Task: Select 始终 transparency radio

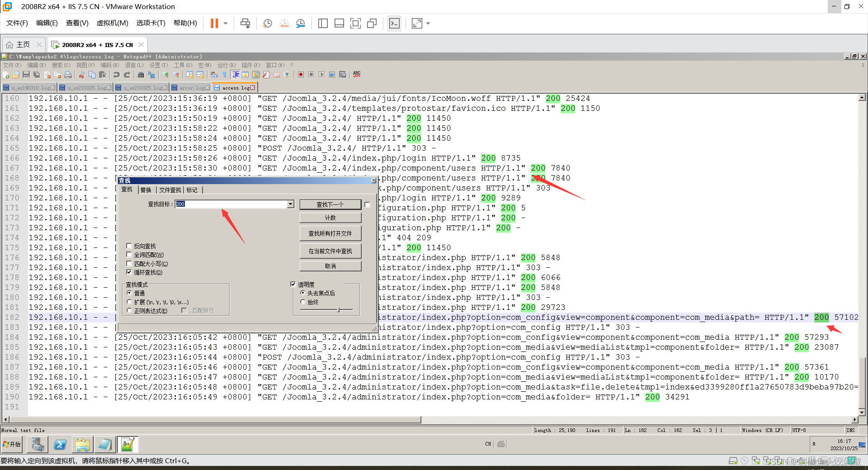Action: pos(303,302)
